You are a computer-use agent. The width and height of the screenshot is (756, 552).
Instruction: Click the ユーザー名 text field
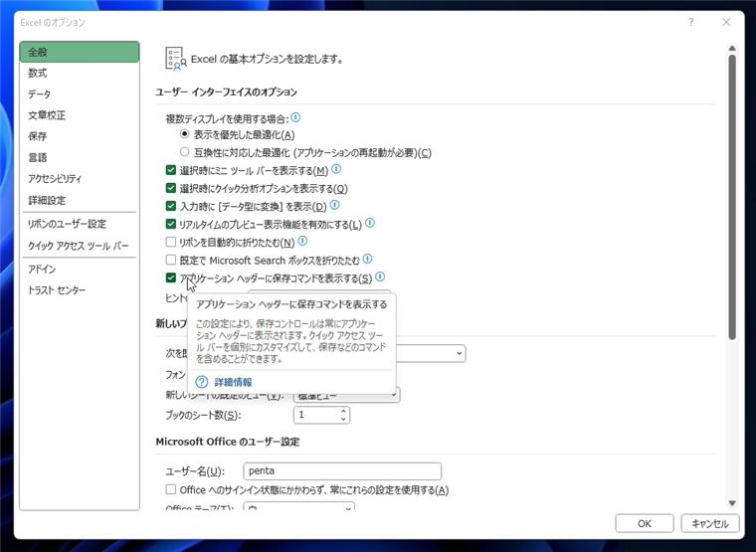click(342, 471)
